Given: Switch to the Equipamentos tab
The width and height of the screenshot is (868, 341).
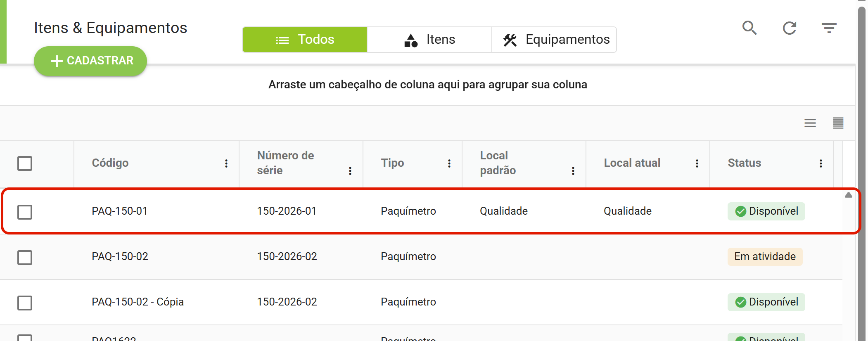Looking at the screenshot, I should pos(554,40).
